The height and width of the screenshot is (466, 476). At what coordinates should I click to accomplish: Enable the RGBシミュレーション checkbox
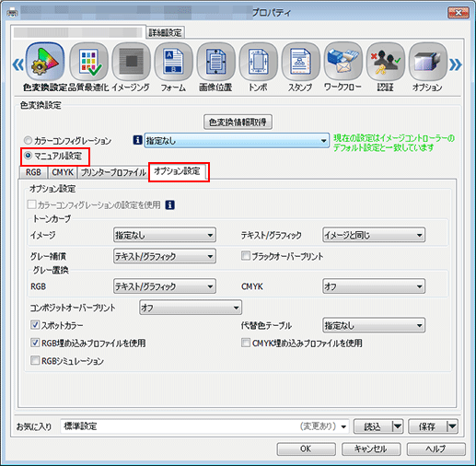coord(35,360)
